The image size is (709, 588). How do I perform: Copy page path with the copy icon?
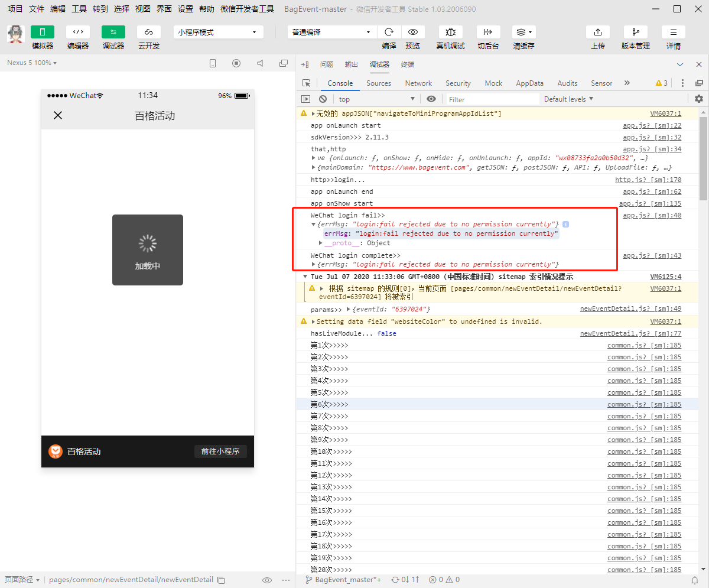tap(222, 580)
